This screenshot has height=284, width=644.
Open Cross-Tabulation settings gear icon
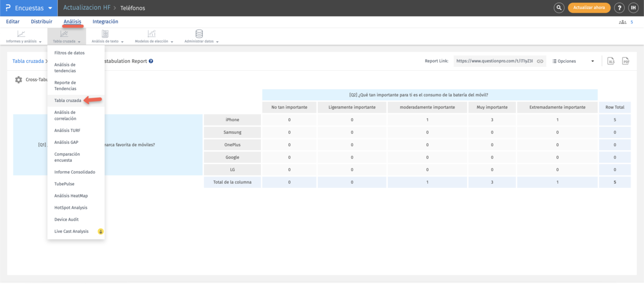(19, 79)
